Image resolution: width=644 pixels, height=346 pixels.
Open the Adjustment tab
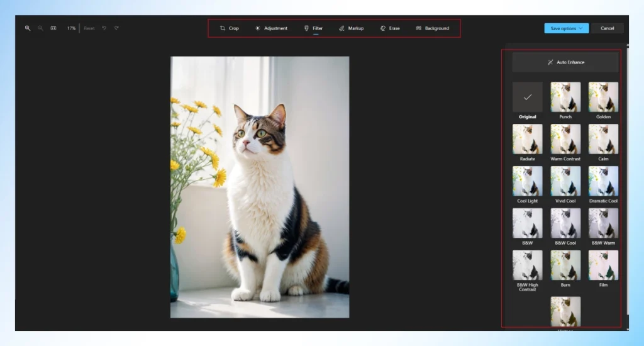click(271, 28)
